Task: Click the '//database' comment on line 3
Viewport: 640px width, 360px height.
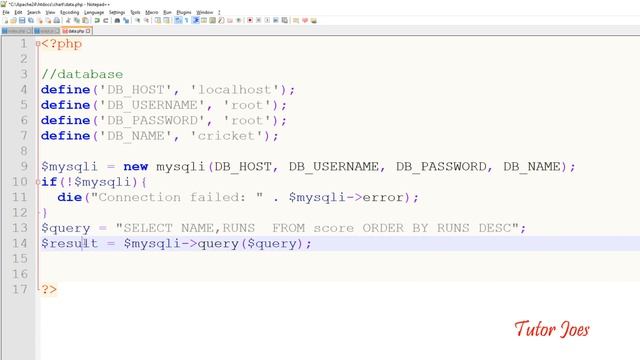Action: [82, 74]
